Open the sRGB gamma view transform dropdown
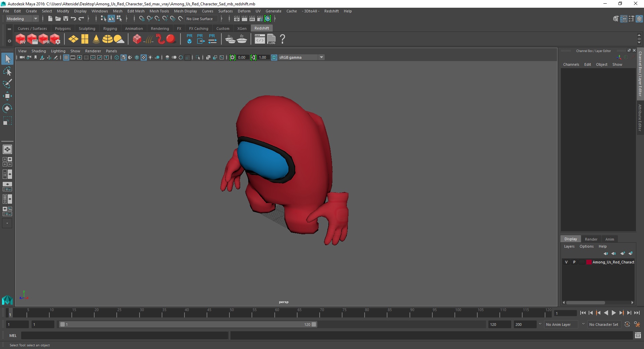Image resolution: width=644 pixels, height=349 pixels. pyautogui.click(x=301, y=57)
